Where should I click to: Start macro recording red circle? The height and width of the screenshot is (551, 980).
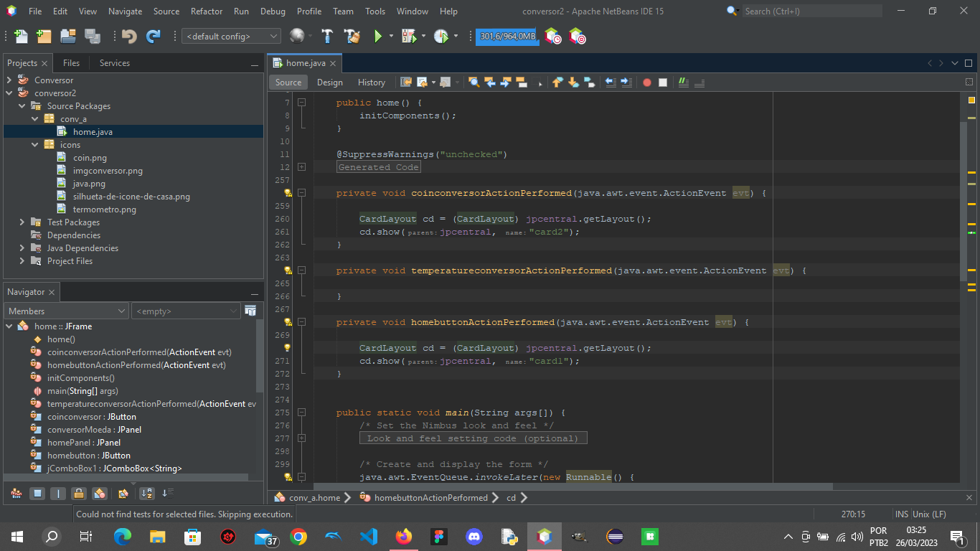tap(647, 83)
